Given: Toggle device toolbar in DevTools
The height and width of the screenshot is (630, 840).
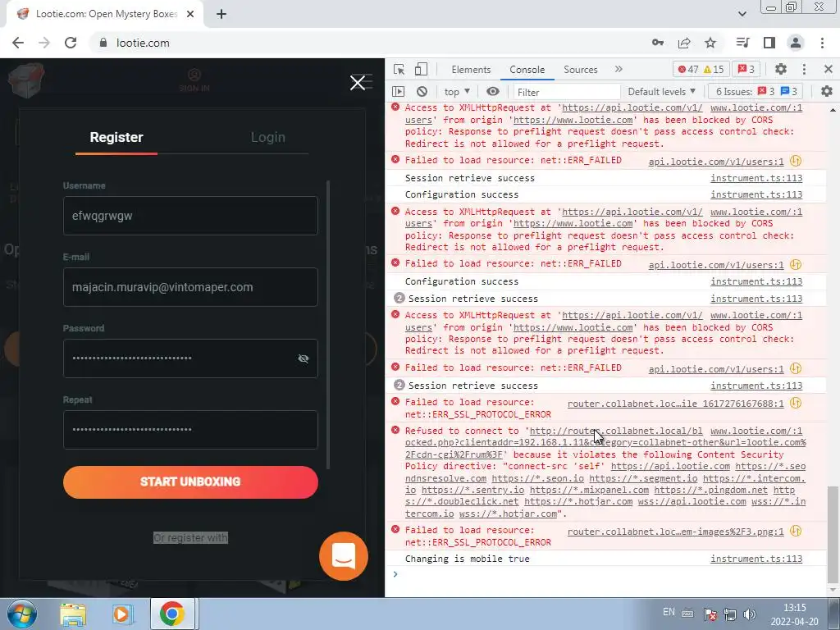Looking at the screenshot, I should 422,69.
